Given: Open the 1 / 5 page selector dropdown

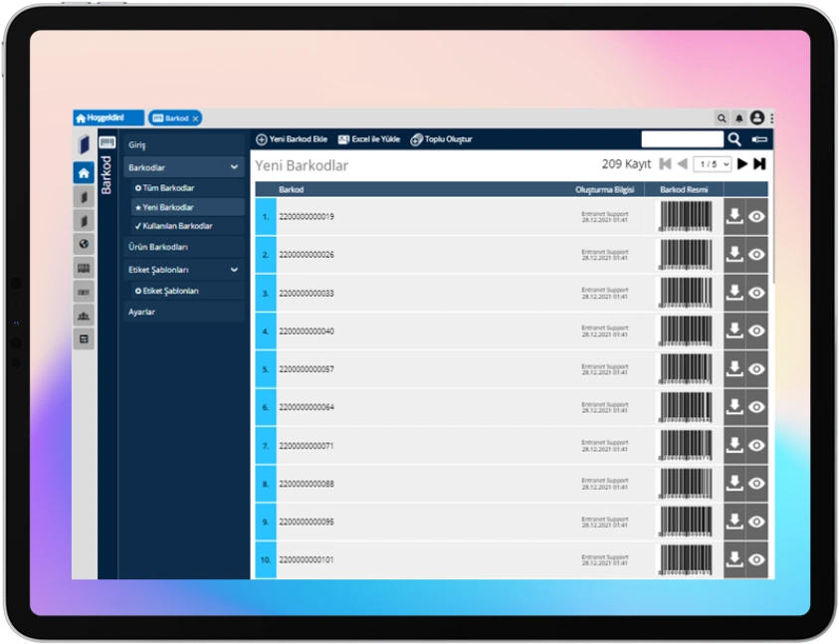Looking at the screenshot, I should (x=713, y=164).
